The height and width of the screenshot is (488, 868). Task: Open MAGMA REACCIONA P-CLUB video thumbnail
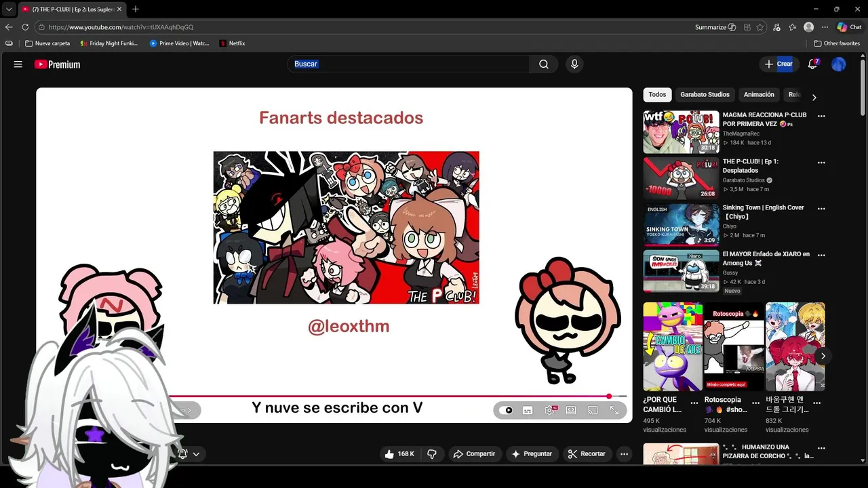pyautogui.click(x=681, y=132)
